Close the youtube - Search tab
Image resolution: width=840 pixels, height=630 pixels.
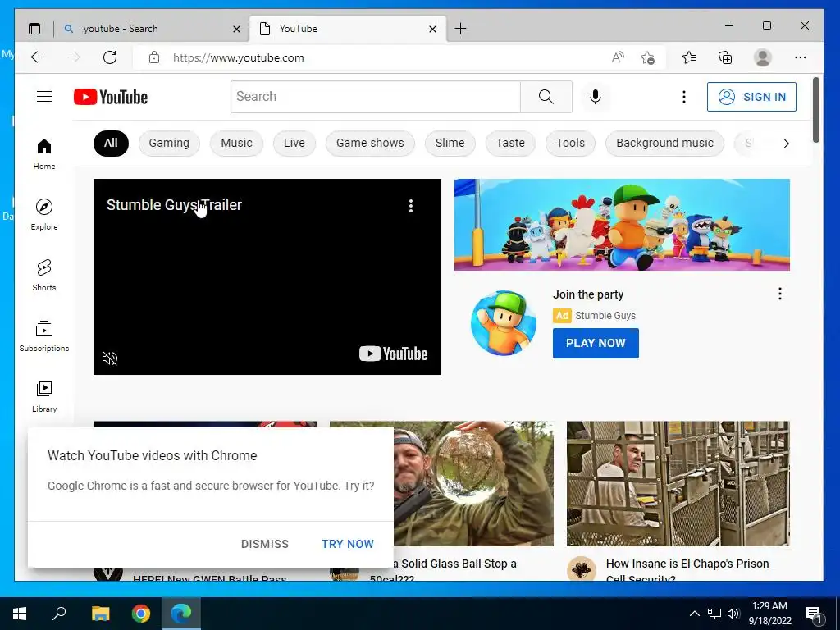(x=236, y=29)
